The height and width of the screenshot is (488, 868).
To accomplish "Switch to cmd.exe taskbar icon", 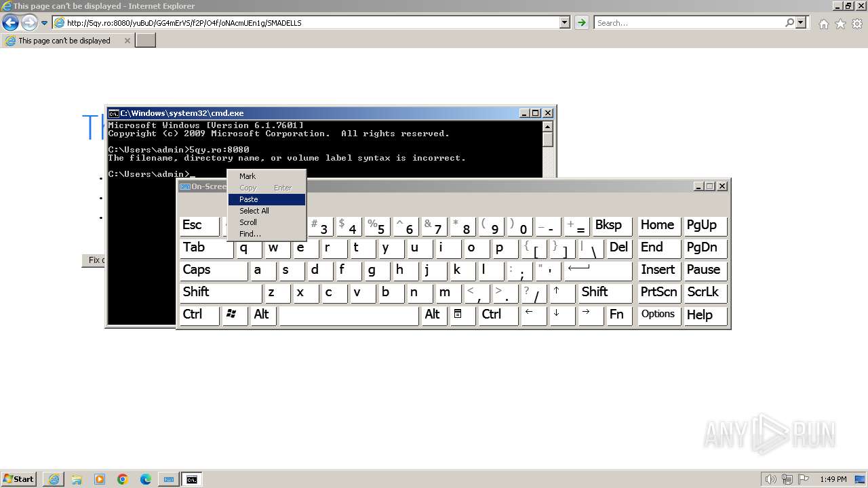I will pos(192,479).
